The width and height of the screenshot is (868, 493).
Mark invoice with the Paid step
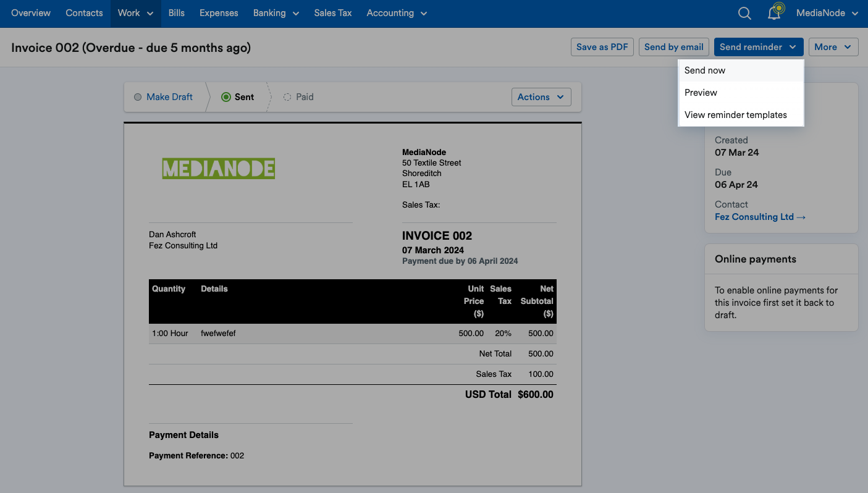298,97
